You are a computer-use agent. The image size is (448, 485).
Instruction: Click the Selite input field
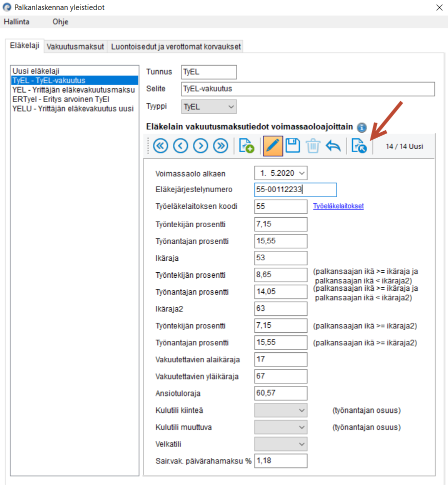click(x=307, y=89)
